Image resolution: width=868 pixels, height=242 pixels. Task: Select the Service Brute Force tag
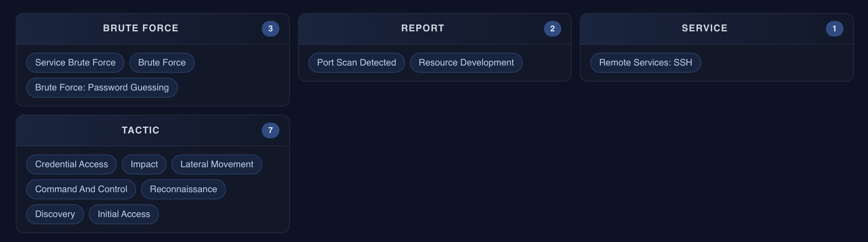coord(75,63)
